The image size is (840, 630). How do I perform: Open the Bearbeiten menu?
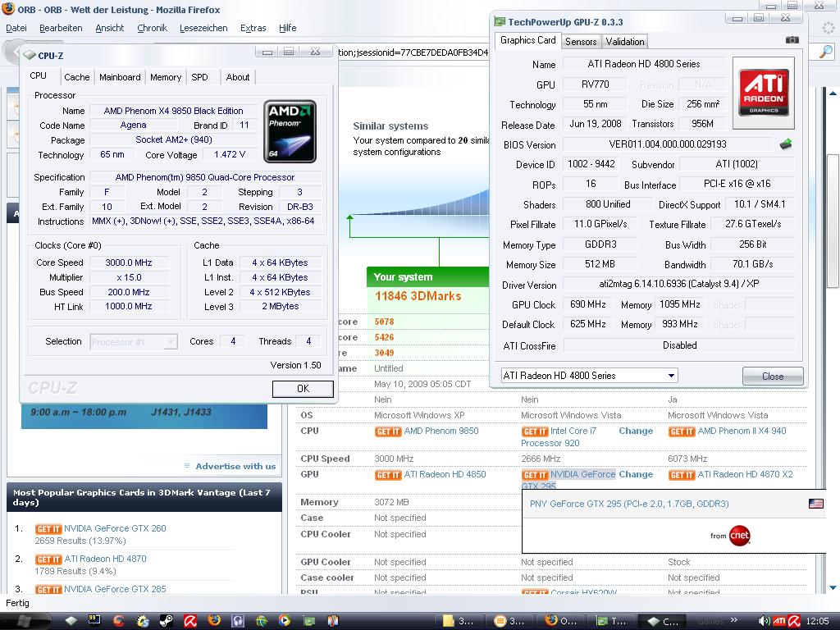point(61,28)
